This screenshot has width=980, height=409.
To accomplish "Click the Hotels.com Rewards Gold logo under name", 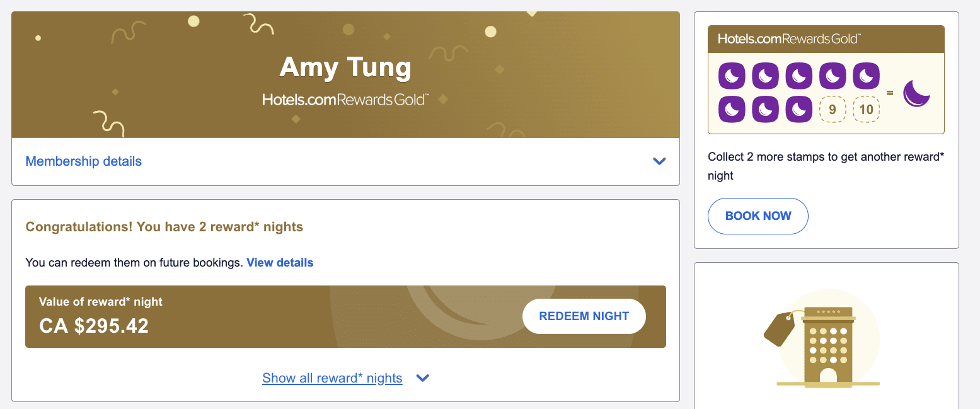I will click(x=345, y=100).
